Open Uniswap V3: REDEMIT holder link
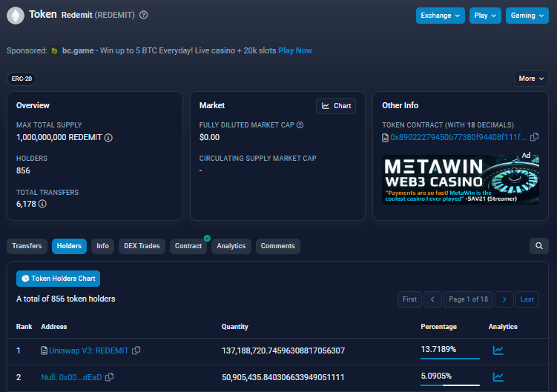 pos(89,351)
